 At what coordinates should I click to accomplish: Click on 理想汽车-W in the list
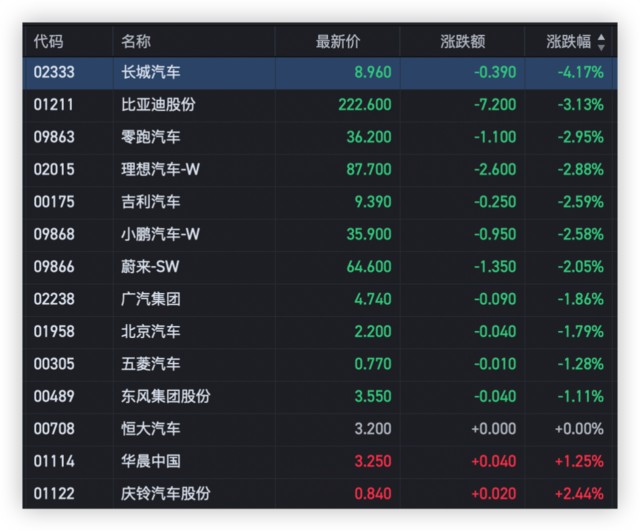(x=160, y=169)
